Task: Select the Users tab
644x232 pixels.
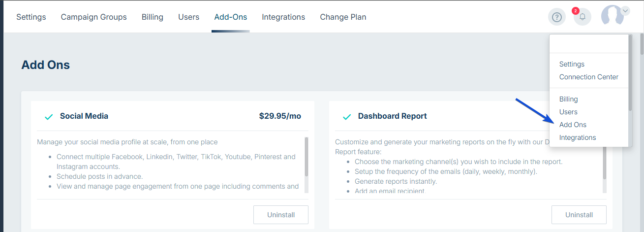Action: pyautogui.click(x=188, y=17)
